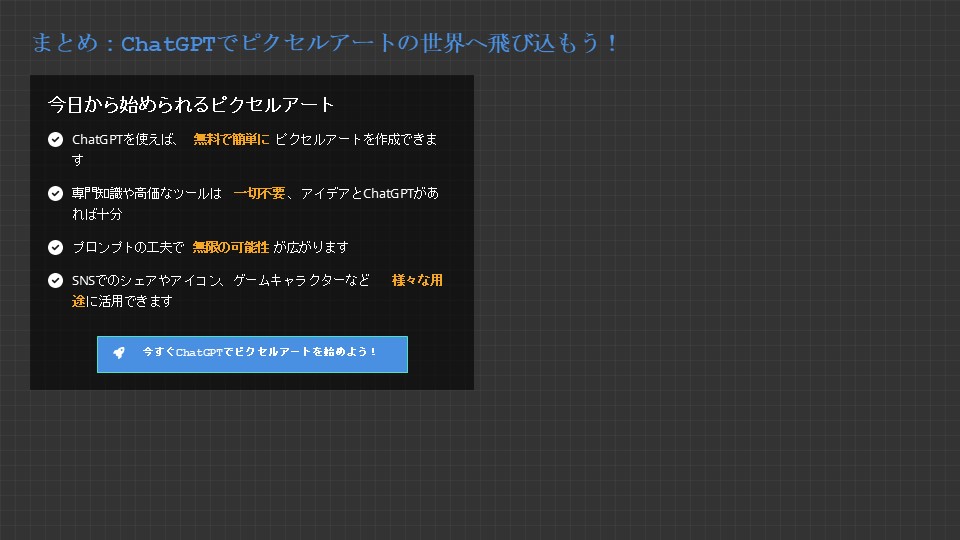Click the heading まとめ：ChatGPTでピクセルアートの世界へ飛び込もう！
Viewport: 960px width, 540px height.
point(325,43)
